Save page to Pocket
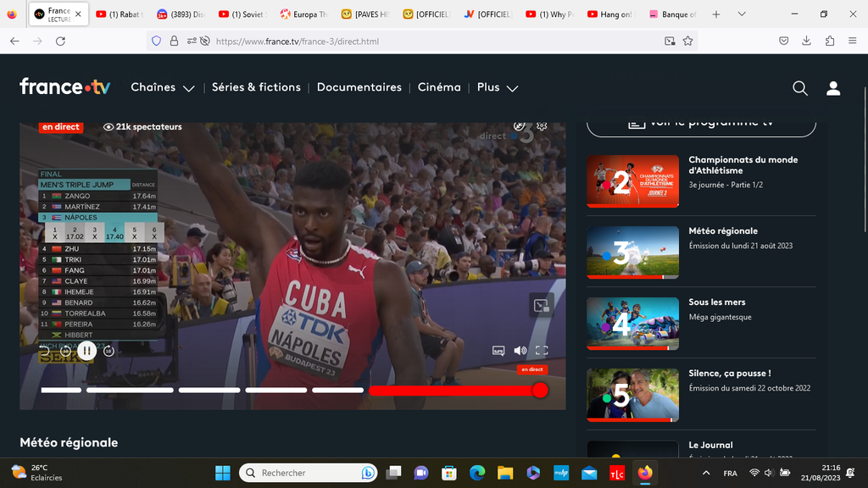868x488 pixels. click(784, 41)
